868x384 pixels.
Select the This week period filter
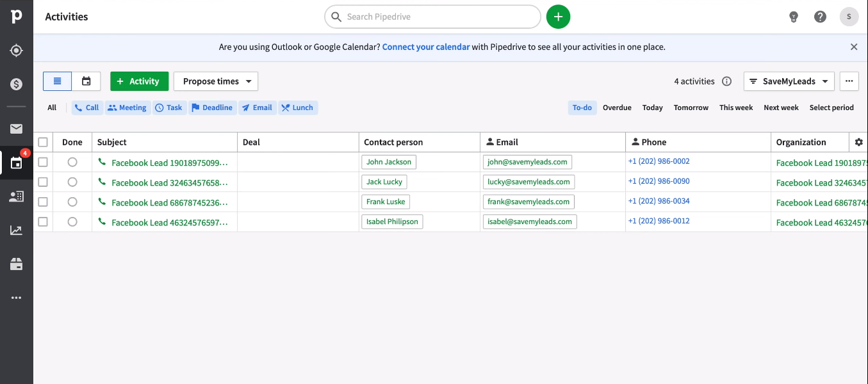tap(736, 108)
